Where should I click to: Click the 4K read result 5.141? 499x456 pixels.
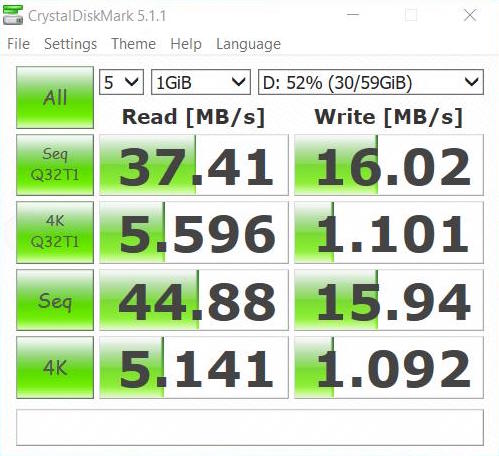click(194, 367)
